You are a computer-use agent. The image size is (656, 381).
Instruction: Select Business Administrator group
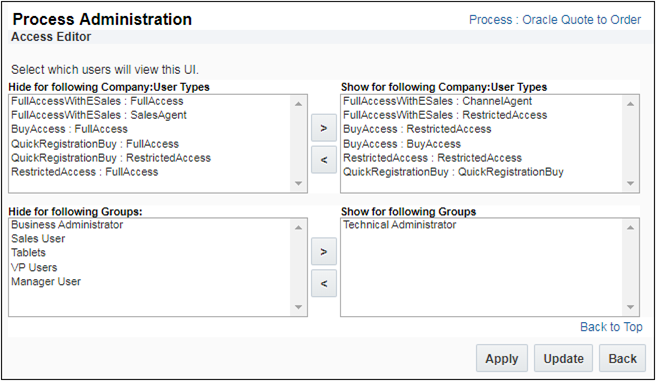pos(67,225)
